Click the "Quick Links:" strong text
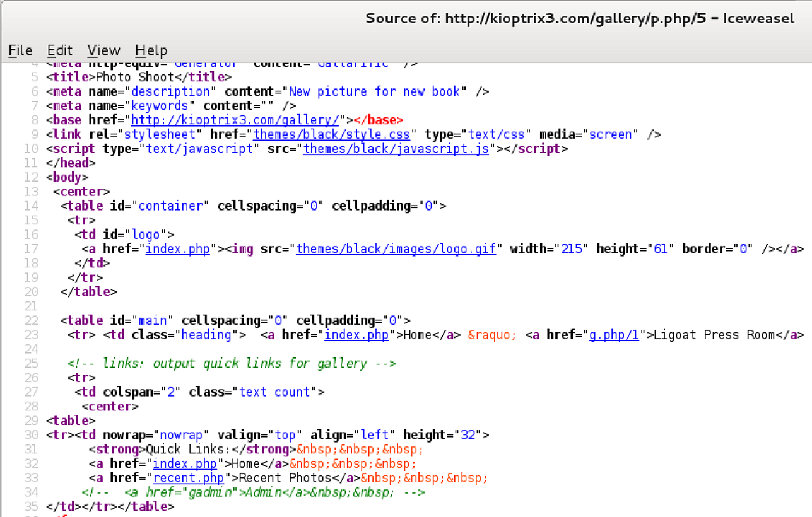This screenshot has width=812, height=517. tap(189, 450)
